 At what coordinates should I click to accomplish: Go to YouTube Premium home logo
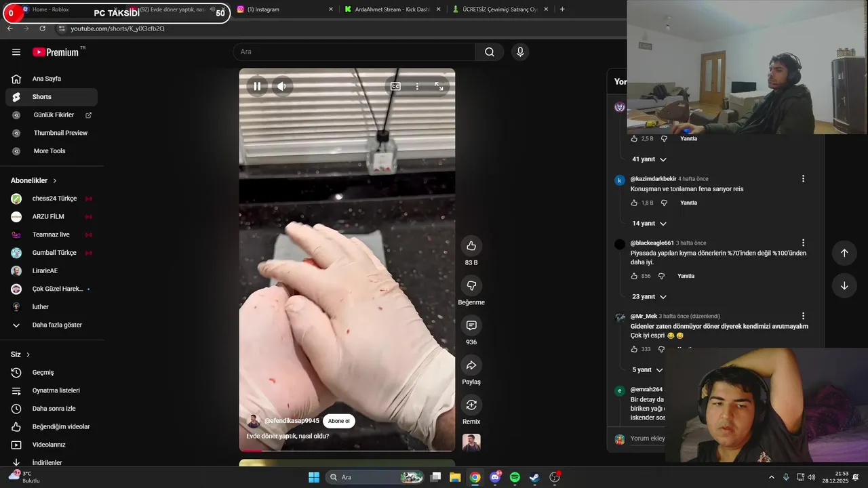point(56,52)
